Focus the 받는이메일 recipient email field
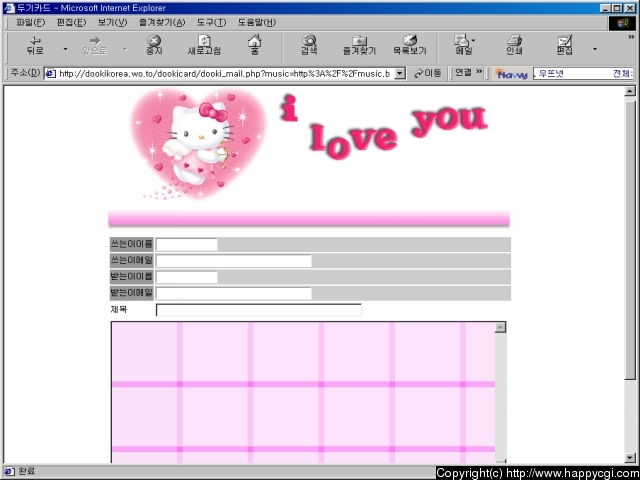This screenshot has width=640, height=480. click(233, 293)
